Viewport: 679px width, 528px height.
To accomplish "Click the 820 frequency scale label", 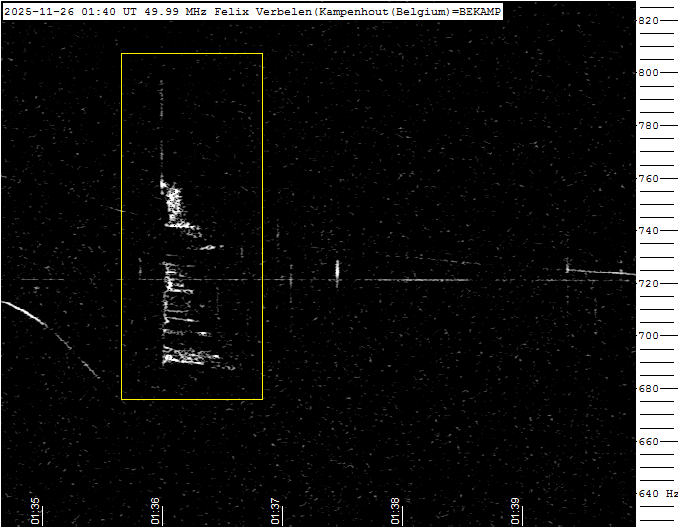I will tap(648, 20).
